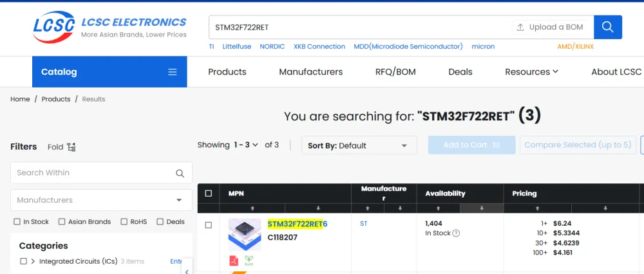The image size is (644, 274).
Task: Click the TI brand quick link
Action: 211,46
